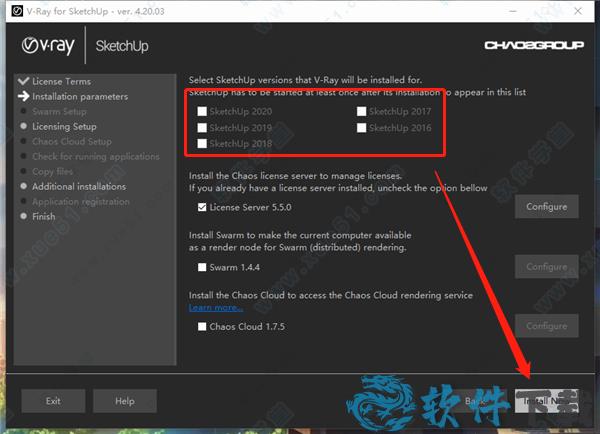The image size is (600, 434).
Task: Uncheck the License Server 5.5.0 checkbox
Action: tap(202, 207)
